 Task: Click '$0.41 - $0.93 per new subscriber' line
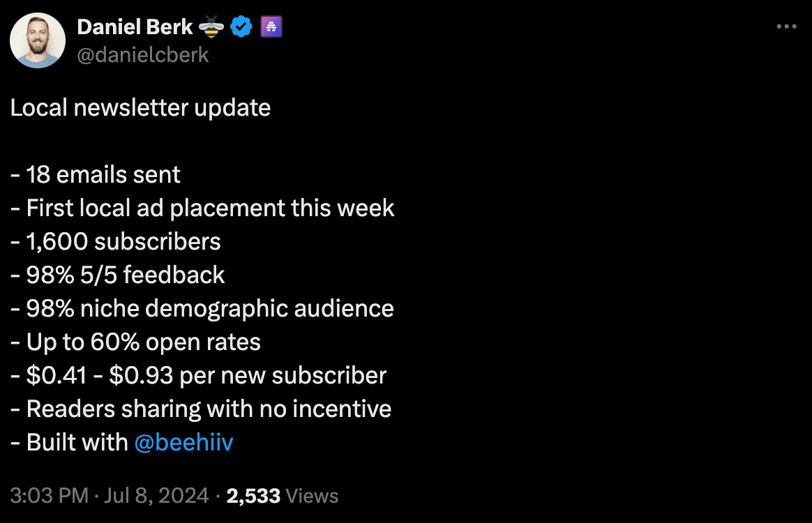coord(198,375)
